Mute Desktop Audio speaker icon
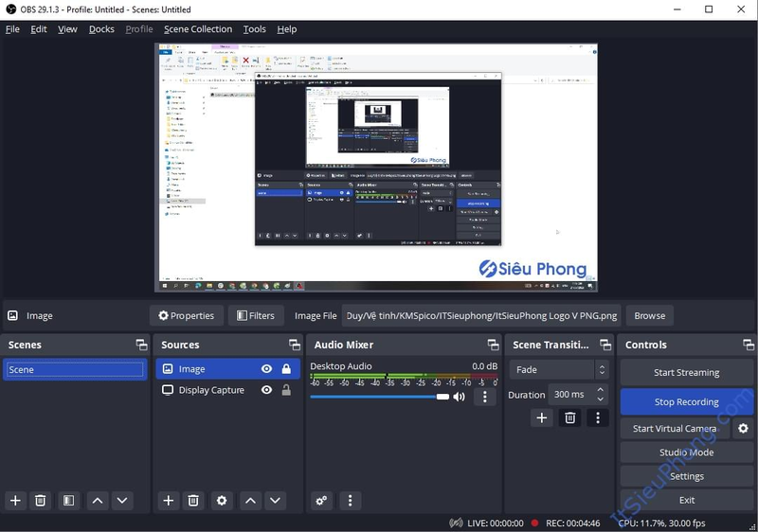The width and height of the screenshot is (758, 532). click(x=460, y=397)
